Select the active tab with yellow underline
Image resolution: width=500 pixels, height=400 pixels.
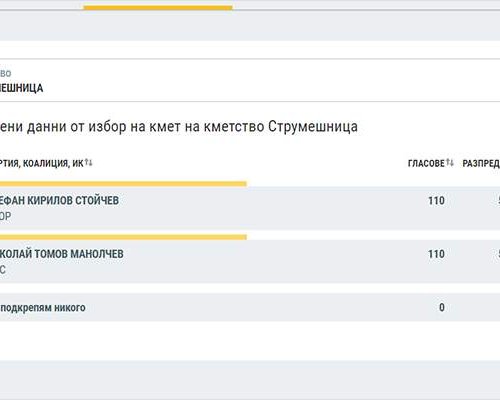point(158,5)
